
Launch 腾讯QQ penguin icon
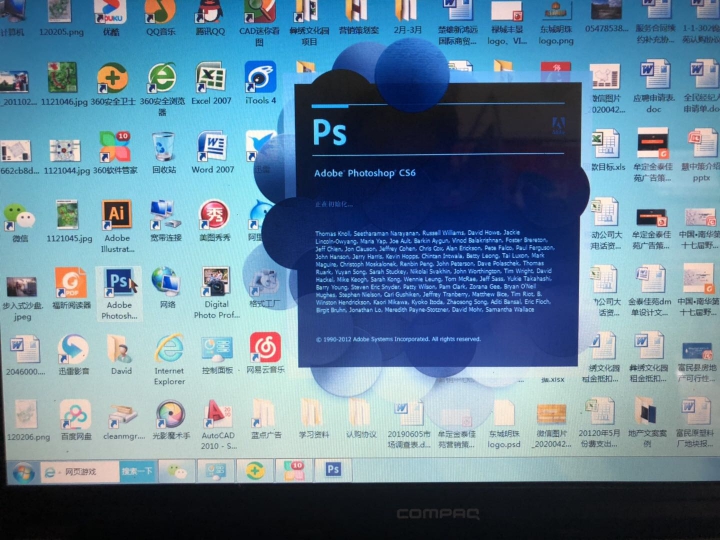point(210,16)
